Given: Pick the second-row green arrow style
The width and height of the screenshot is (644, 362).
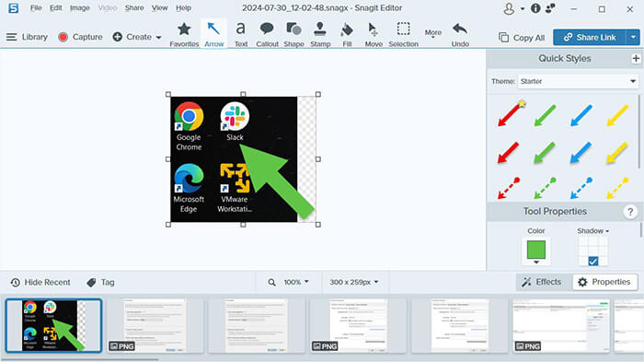Looking at the screenshot, I should [545, 153].
